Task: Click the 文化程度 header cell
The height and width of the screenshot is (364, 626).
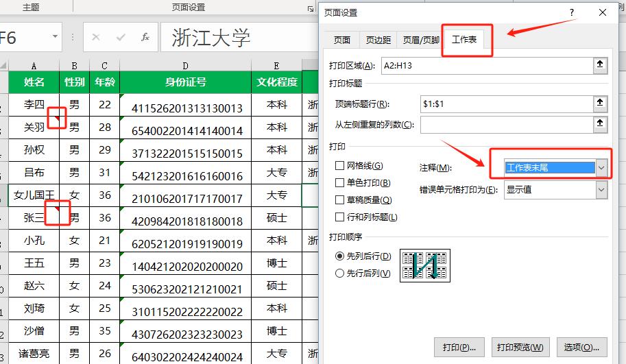Action: [276, 82]
